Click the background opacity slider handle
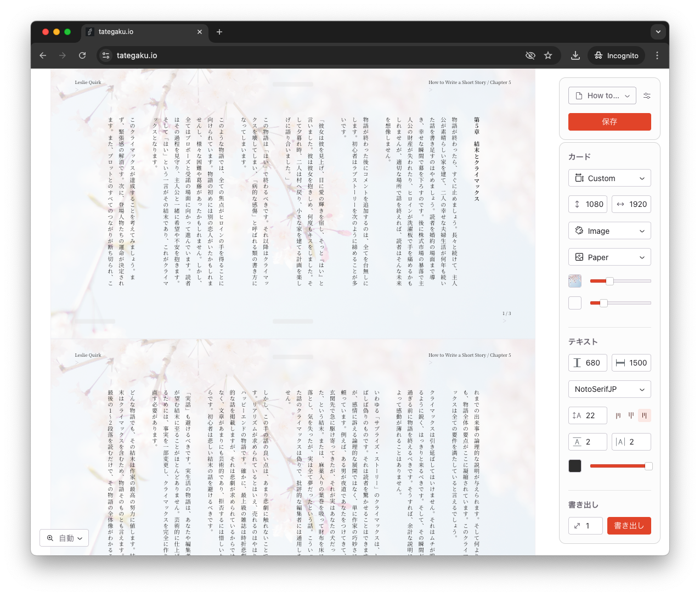Image resolution: width=700 pixels, height=596 pixels. (x=609, y=280)
